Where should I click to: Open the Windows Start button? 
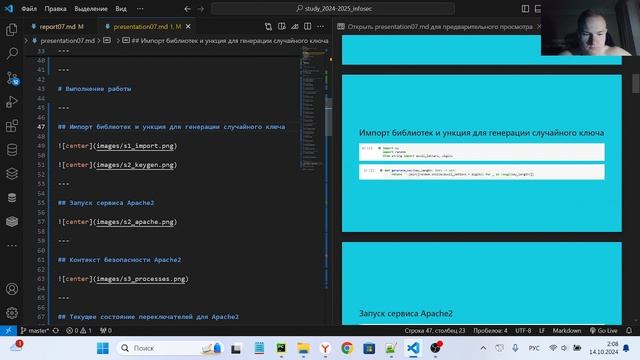tap(103, 348)
